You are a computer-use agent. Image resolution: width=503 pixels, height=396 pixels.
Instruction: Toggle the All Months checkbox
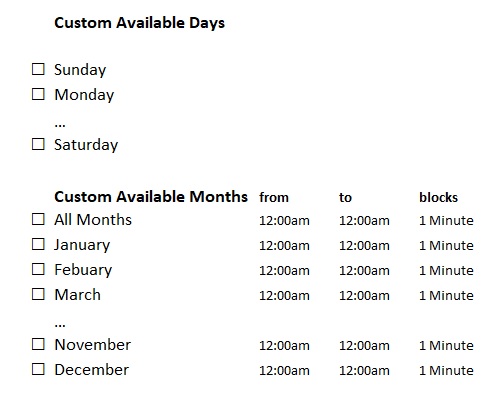click(38, 219)
